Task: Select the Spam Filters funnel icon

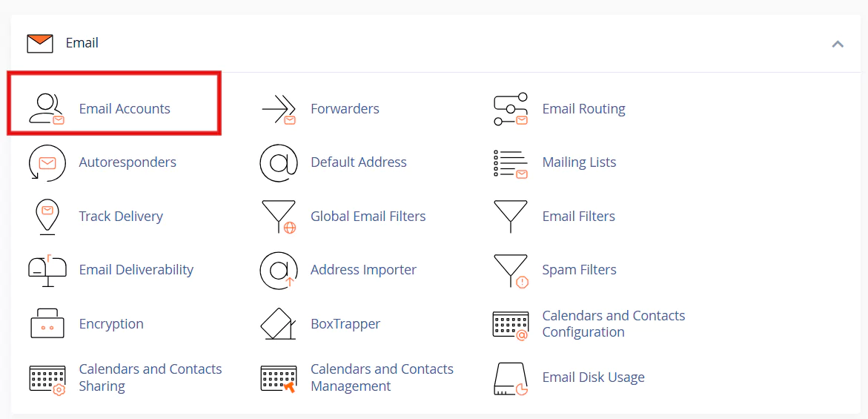Action: [511, 271]
